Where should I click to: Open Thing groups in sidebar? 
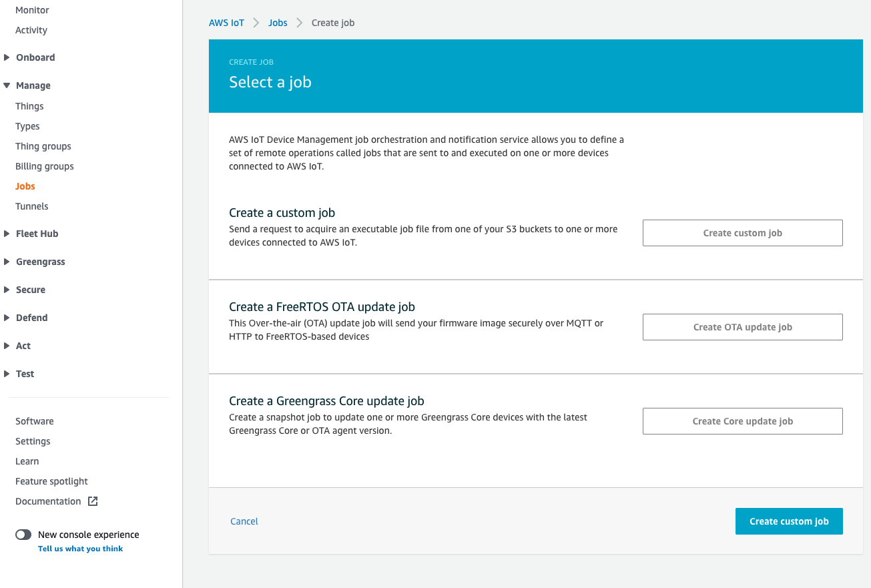43,146
